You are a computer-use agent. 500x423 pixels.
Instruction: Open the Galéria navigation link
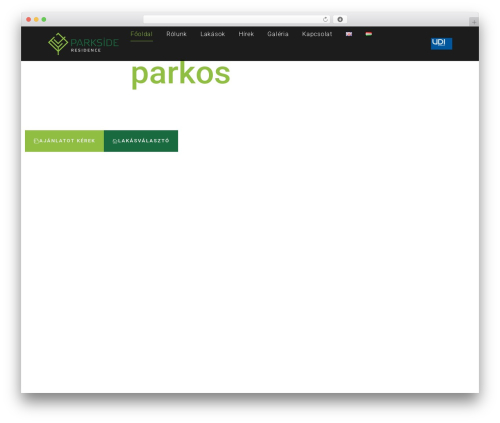click(278, 34)
